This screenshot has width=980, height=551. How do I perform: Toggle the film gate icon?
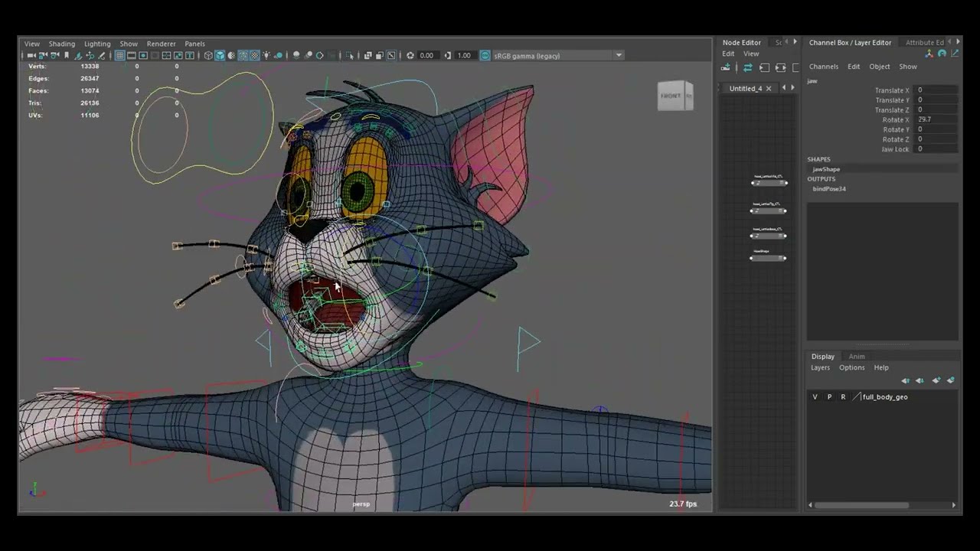coord(131,56)
